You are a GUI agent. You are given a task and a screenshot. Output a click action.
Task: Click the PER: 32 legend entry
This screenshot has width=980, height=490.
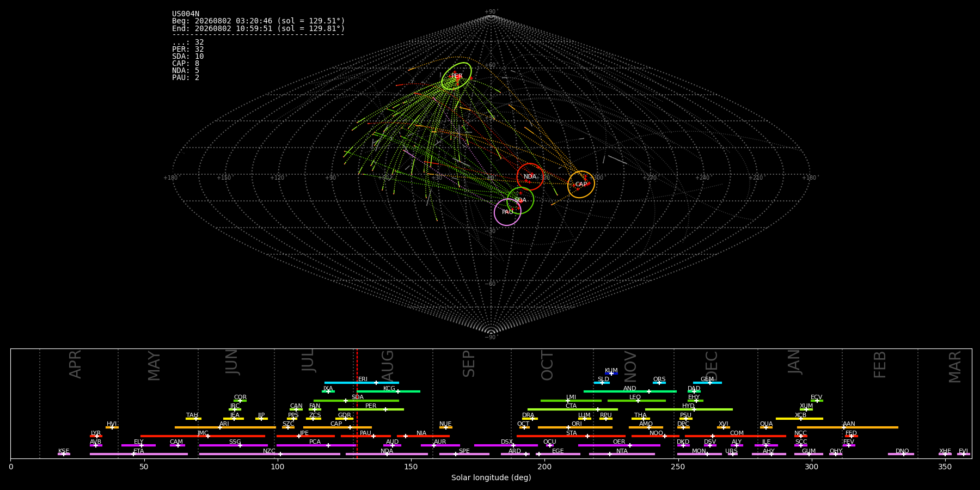pos(188,50)
